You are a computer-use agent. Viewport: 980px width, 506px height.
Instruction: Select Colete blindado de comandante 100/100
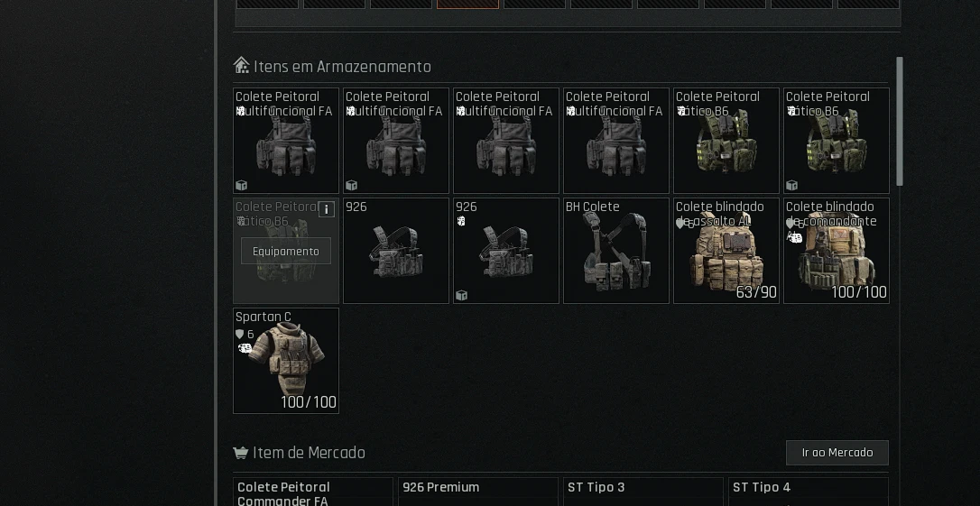(837, 251)
